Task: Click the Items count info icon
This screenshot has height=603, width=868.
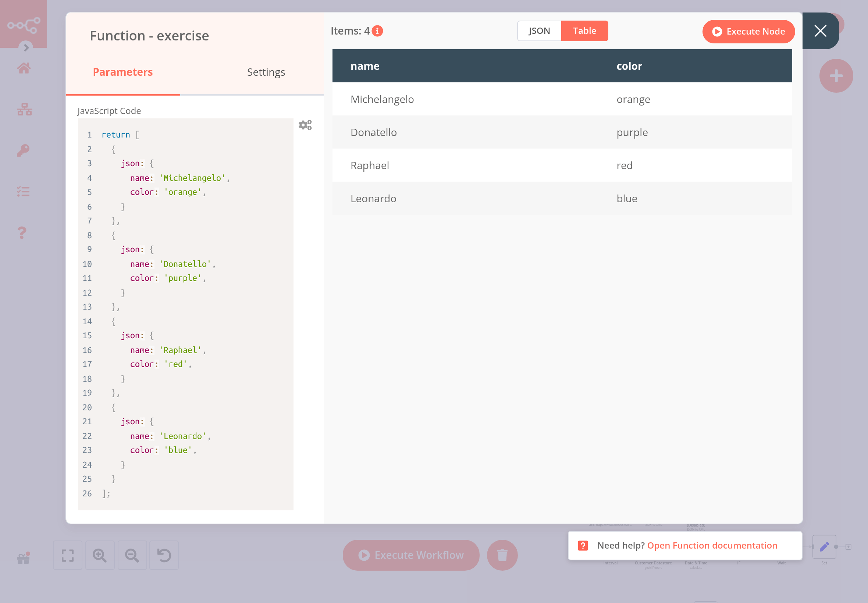Action: [377, 31]
